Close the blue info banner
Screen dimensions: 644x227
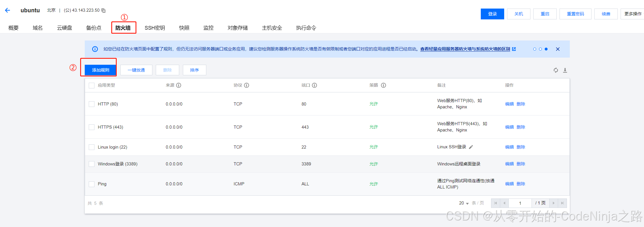click(x=558, y=49)
